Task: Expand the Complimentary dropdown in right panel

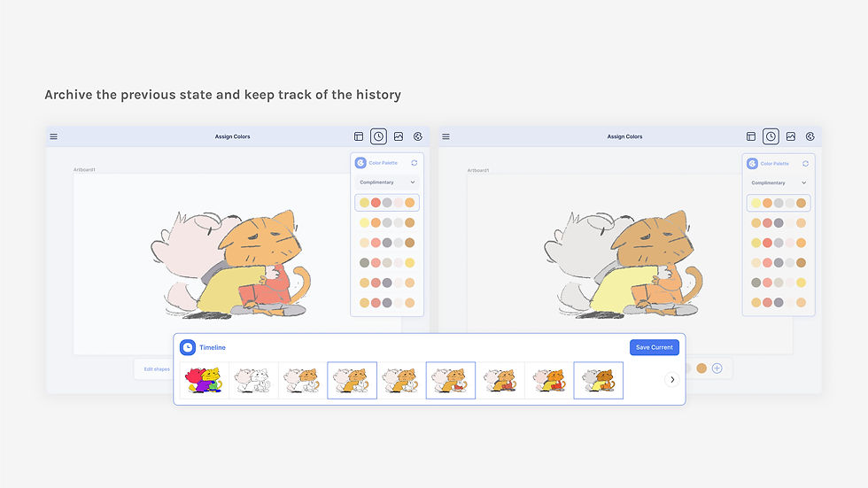Action: pos(779,182)
